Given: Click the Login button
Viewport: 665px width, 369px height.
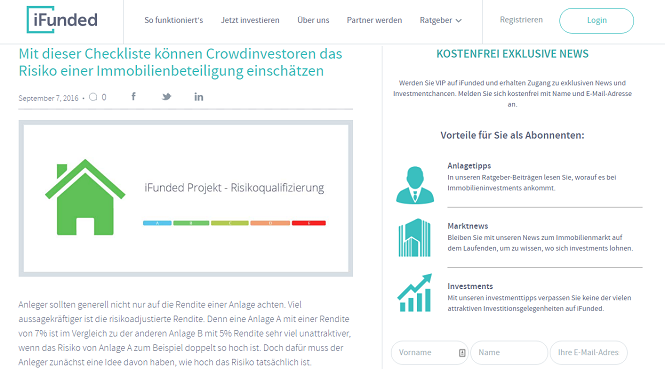Looking at the screenshot, I should (596, 20).
